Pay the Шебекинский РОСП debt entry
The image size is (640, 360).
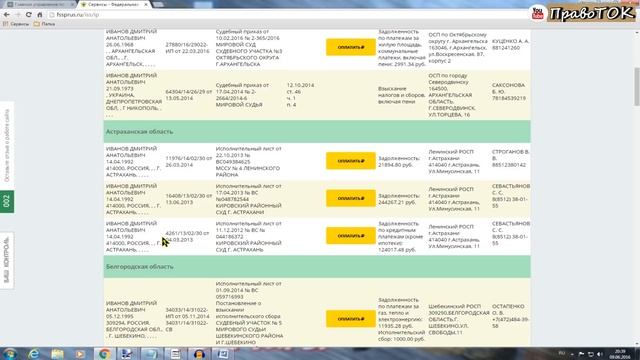tap(351, 319)
